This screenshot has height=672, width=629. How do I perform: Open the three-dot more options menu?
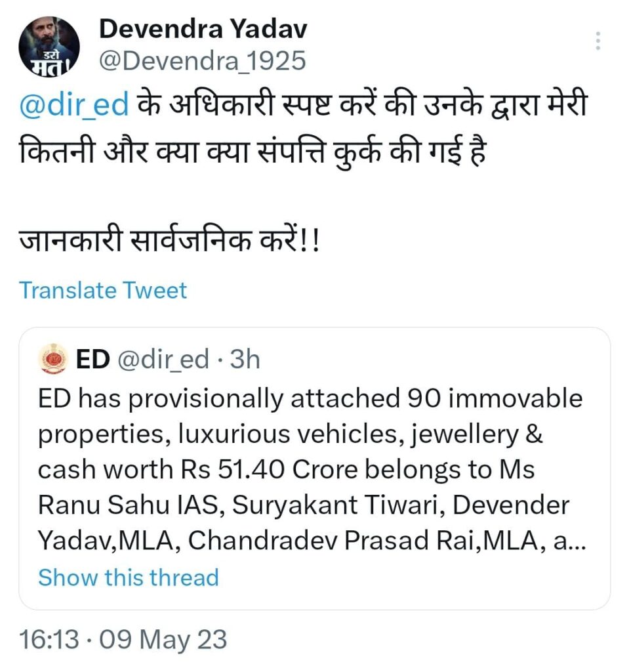click(x=598, y=41)
